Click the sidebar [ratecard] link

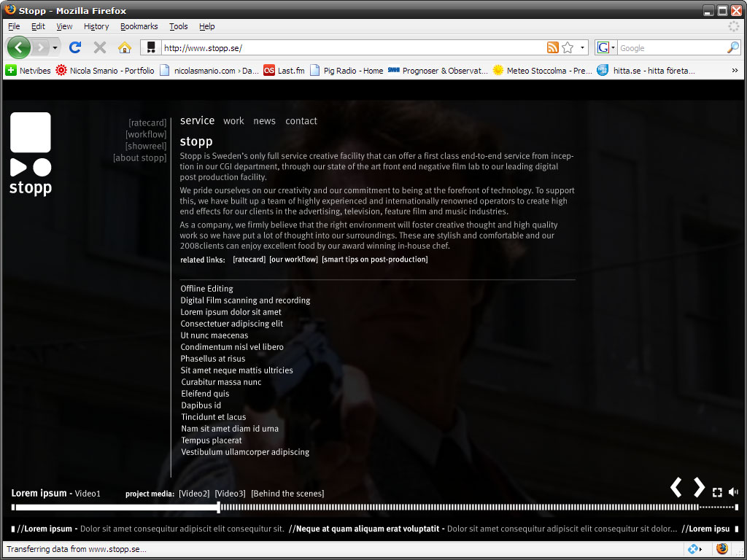point(147,122)
